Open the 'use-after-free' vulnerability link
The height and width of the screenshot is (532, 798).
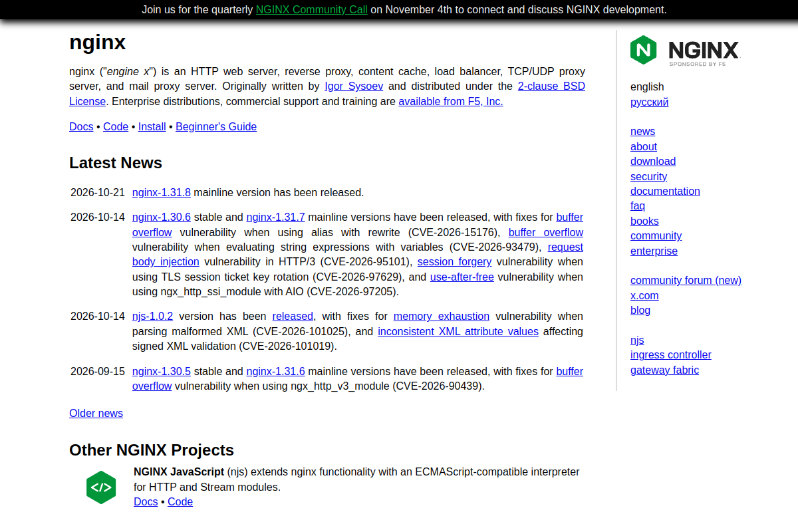pyautogui.click(x=462, y=277)
